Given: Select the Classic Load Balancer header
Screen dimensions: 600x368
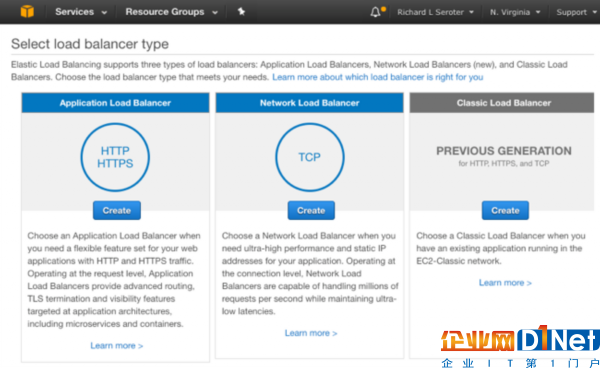Looking at the screenshot, I should [x=502, y=103].
